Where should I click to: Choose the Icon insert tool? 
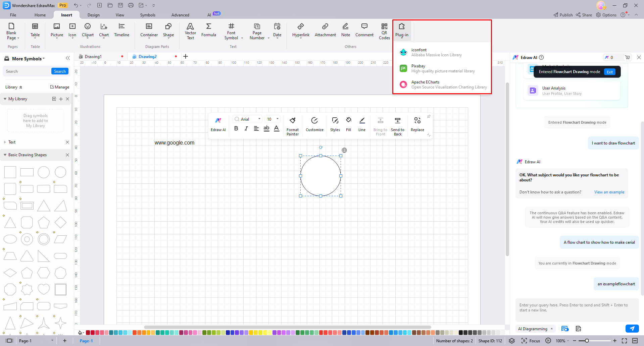72,30
